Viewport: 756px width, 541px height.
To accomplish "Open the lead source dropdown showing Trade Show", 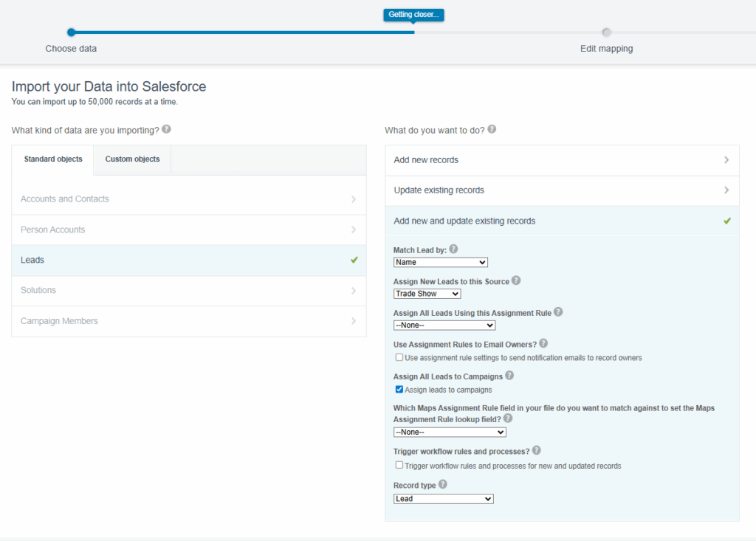I will click(427, 293).
